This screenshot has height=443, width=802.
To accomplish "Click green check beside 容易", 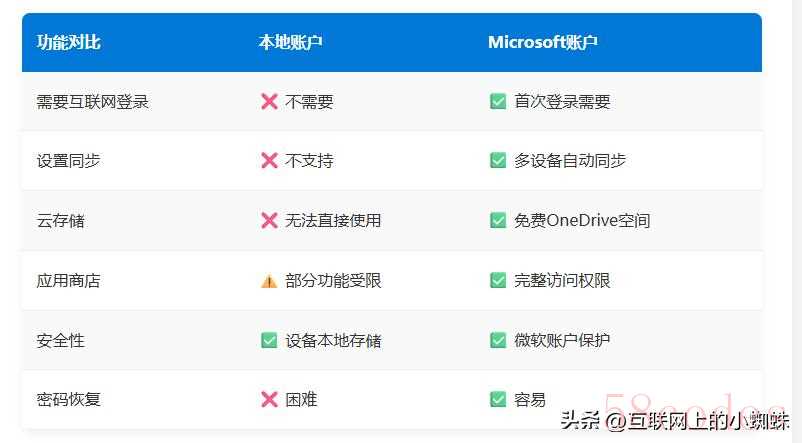I will (498, 399).
